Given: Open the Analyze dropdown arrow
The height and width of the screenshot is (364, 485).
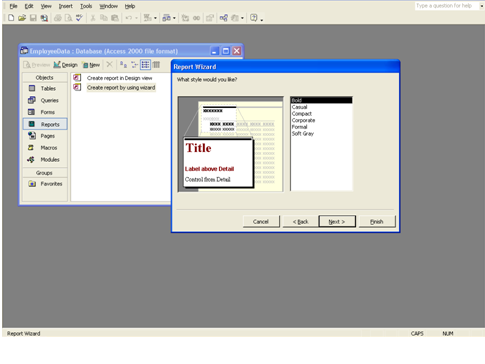Looking at the screenshot, I should (174, 18).
